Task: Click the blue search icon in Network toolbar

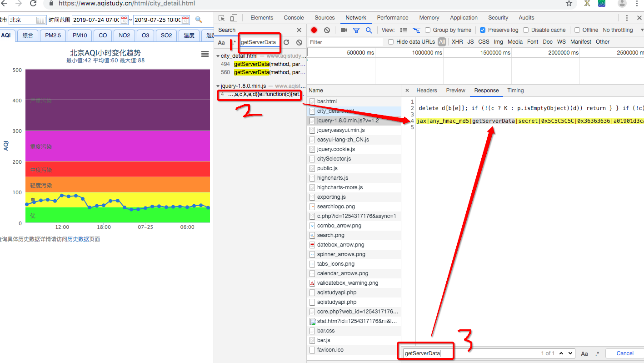Action: click(x=369, y=30)
